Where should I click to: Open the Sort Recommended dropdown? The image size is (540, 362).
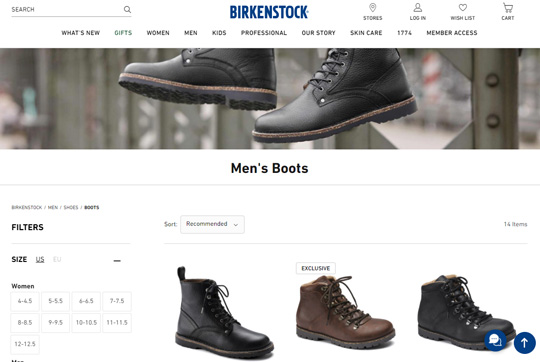tap(212, 224)
